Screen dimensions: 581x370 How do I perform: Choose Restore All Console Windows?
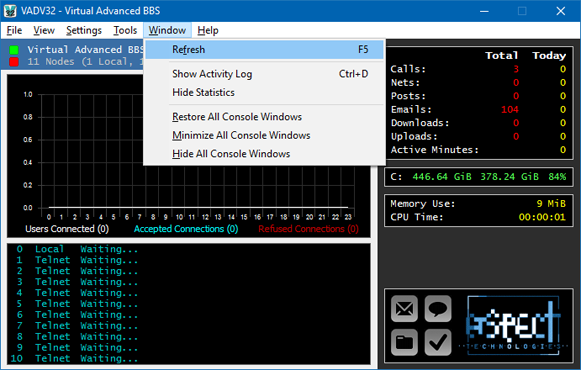coord(265,117)
